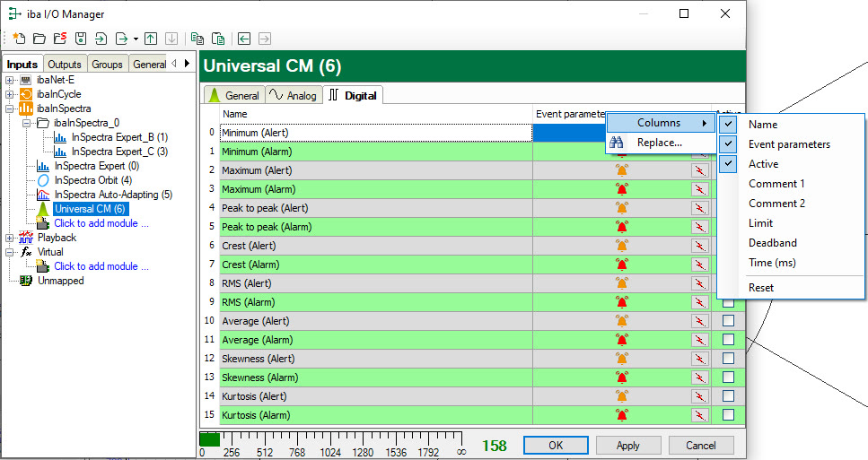Click the Save configuration disk icon
Image resolution: width=868 pixels, height=460 pixels.
coord(81,39)
